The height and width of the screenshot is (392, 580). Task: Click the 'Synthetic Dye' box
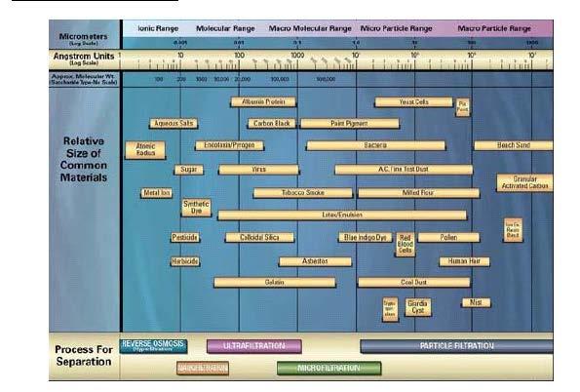tap(196, 208)
